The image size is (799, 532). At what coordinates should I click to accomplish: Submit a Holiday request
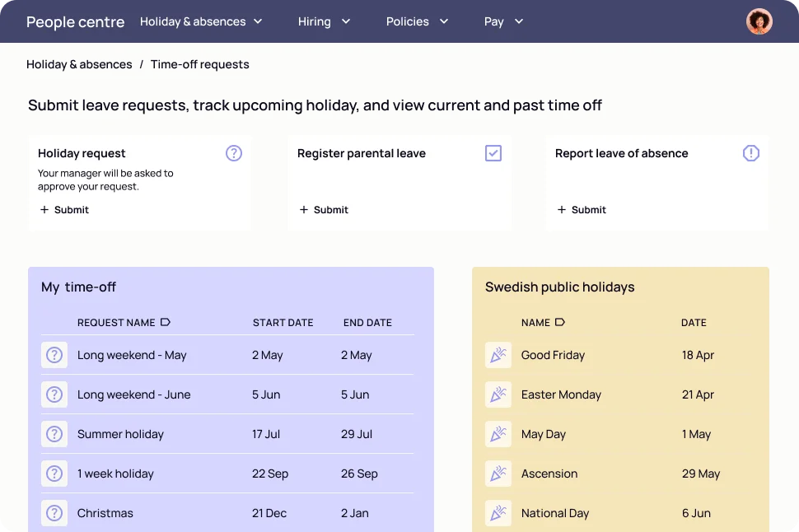point(65,209)
